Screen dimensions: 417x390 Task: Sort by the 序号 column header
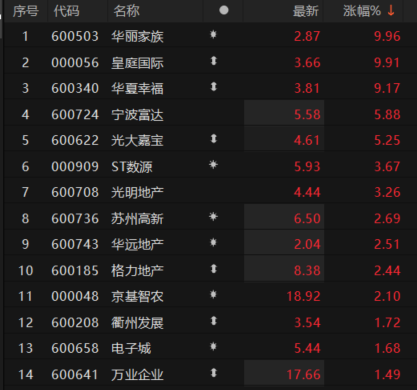tap(26, 11)
